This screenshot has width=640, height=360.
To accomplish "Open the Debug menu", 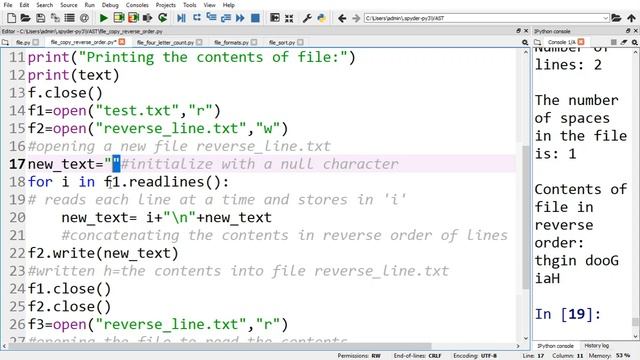I will tap(110, 5).
